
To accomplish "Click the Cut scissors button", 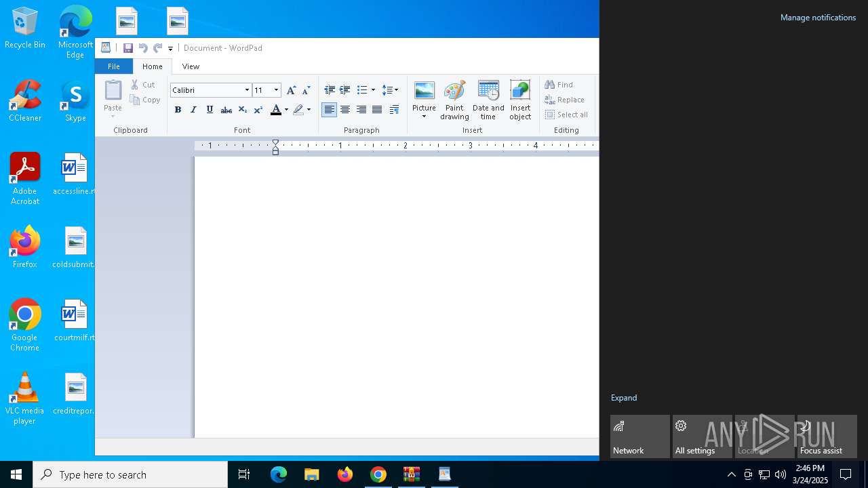I will [x=143, y=85].
